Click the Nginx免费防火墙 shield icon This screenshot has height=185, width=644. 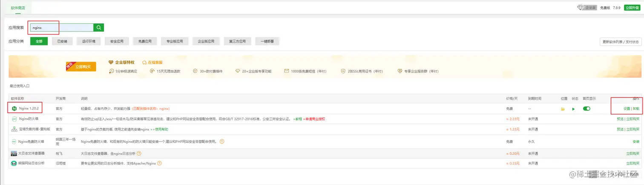pos(14,141)
